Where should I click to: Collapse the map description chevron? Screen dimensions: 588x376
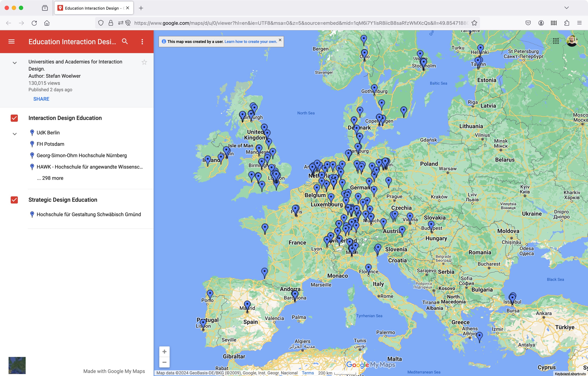coord(15,63)
